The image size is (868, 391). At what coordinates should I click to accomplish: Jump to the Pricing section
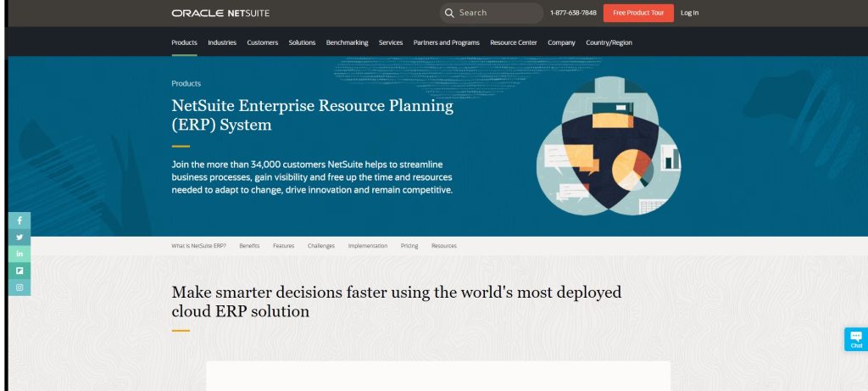click(409, 246)
